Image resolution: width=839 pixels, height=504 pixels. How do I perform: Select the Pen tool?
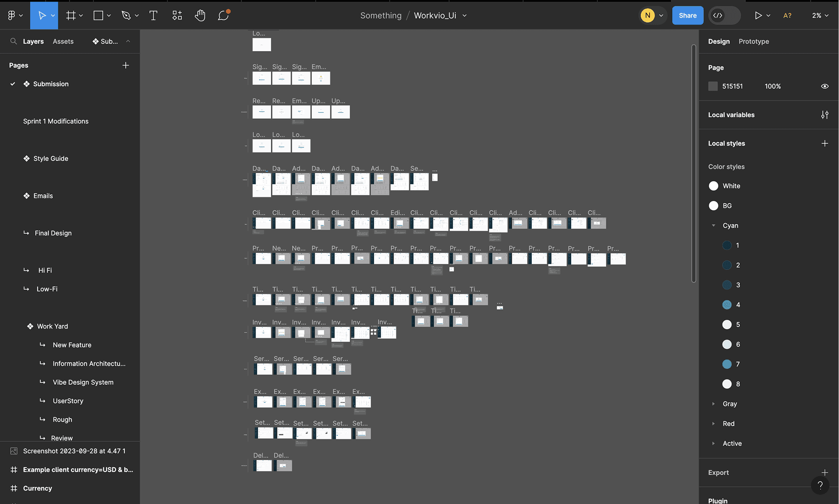click(x=127, y=15)
